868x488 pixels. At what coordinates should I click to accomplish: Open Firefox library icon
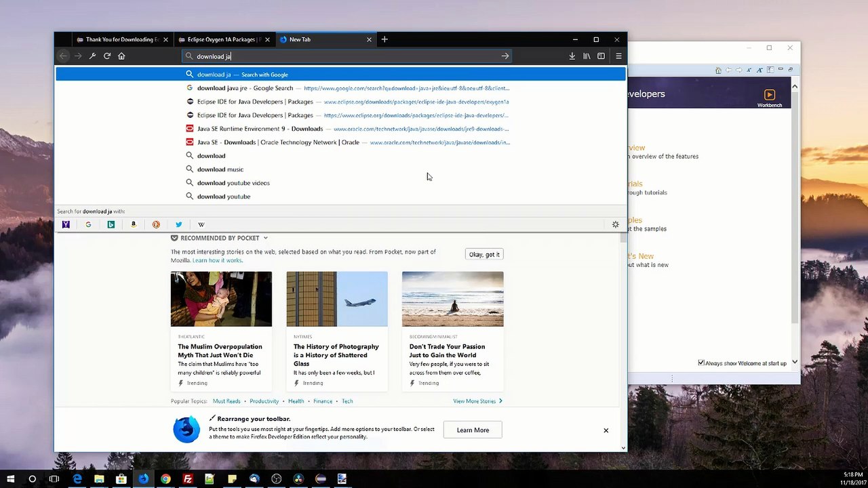587,56
